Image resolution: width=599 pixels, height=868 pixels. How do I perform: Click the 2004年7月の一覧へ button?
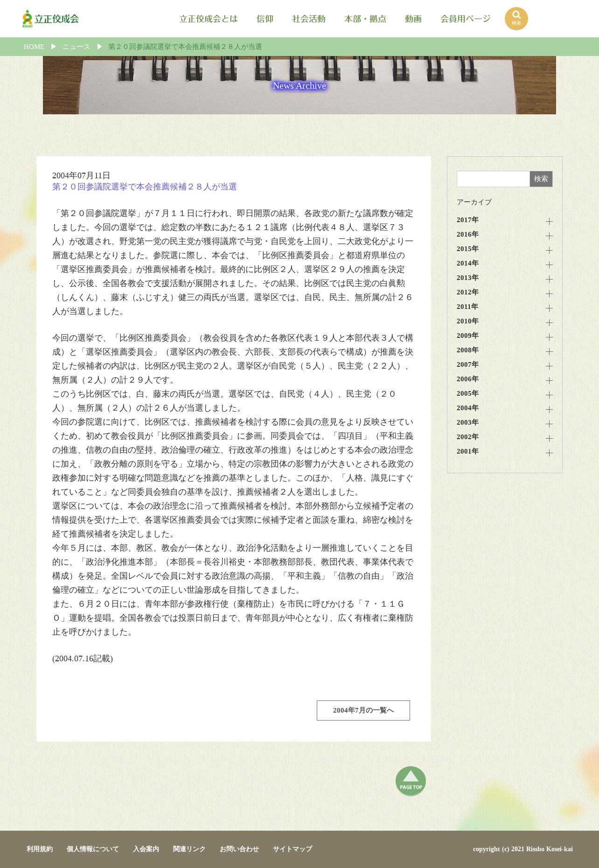pos(363,710)
